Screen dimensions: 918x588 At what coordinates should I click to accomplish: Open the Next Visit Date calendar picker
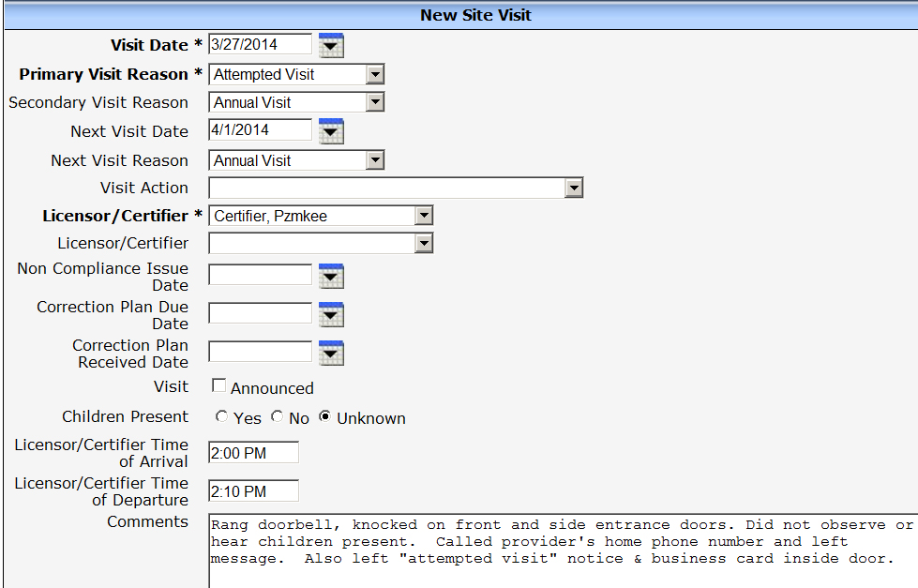point(331,131)
